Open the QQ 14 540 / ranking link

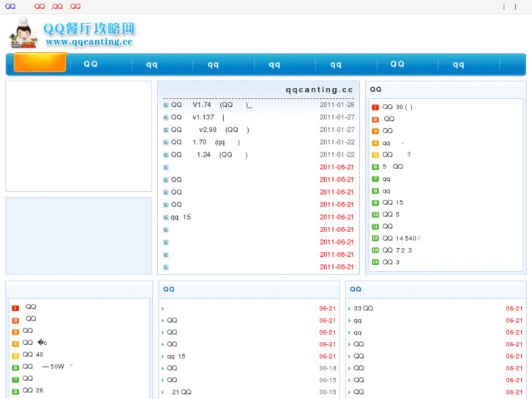click(x=401, y=239)
